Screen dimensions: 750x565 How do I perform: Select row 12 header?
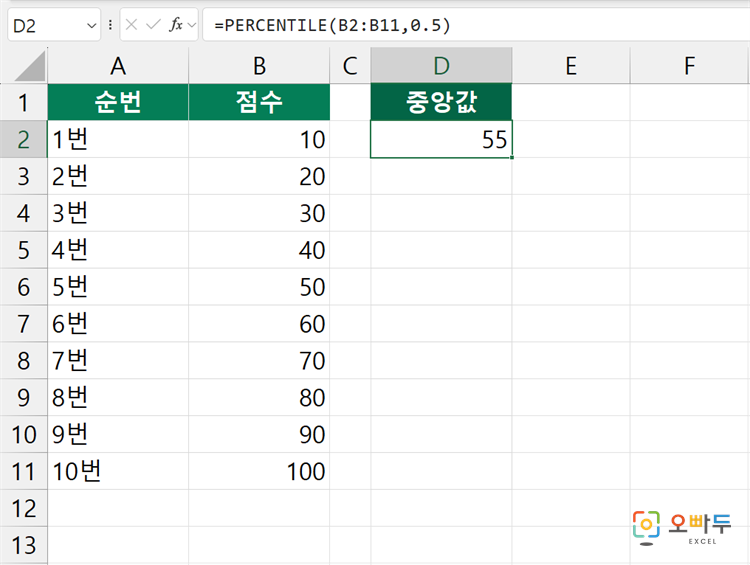[x=23, y=508]
